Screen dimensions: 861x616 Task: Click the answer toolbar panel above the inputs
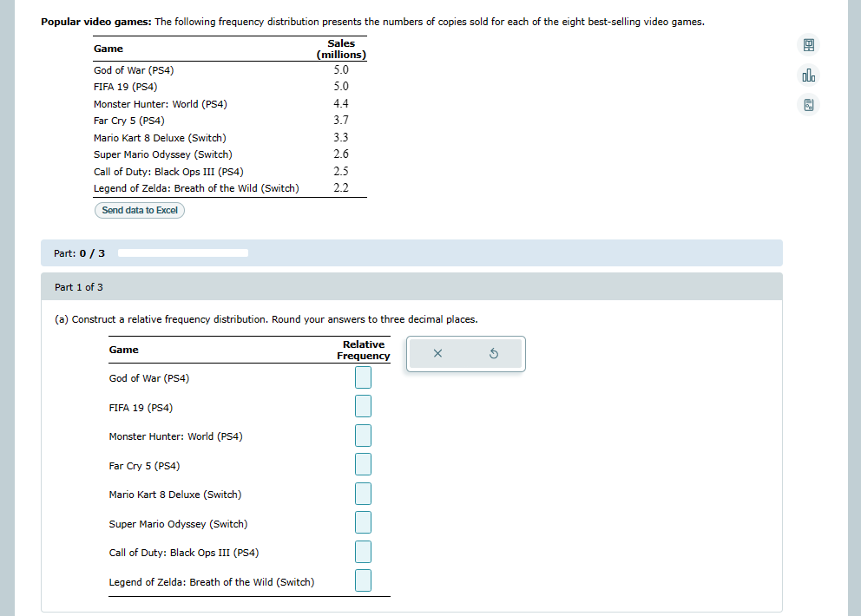[465, 353]
